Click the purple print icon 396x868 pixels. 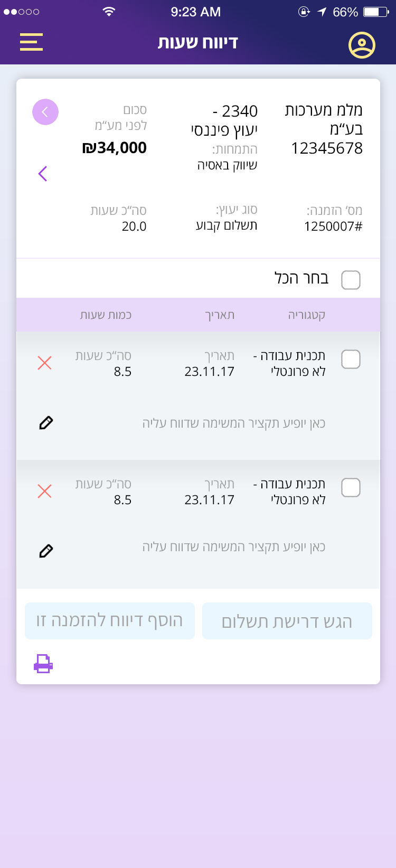[x=43, y=663]
